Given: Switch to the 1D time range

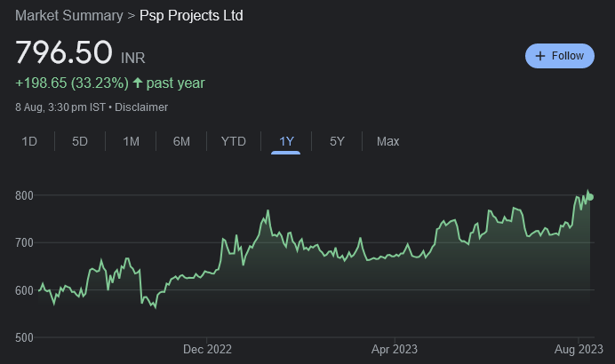Looking at the screenshot, I should pyautogui.click(x=29, y=141).
